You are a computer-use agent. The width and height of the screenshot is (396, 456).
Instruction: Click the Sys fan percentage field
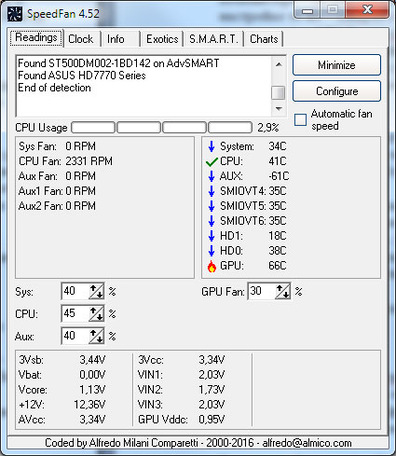point(76,292)
